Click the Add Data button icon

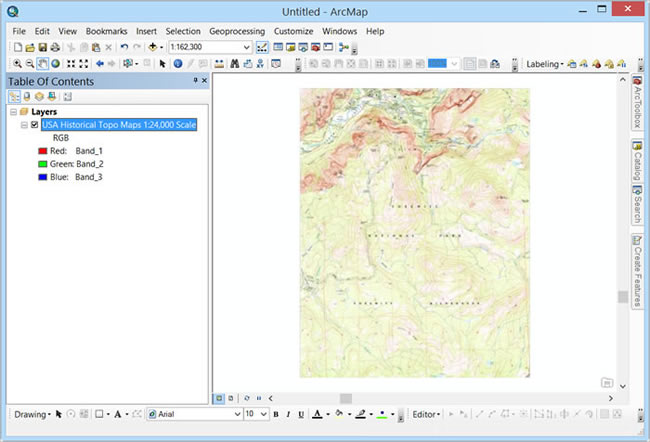155,47
